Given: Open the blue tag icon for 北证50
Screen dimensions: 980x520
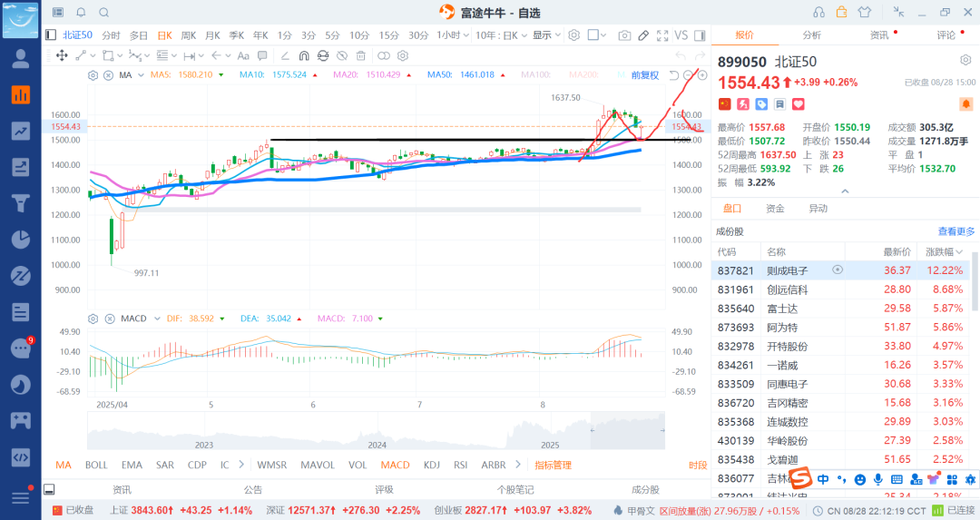Looking at the screenshot, I should (x=761, y=103).
